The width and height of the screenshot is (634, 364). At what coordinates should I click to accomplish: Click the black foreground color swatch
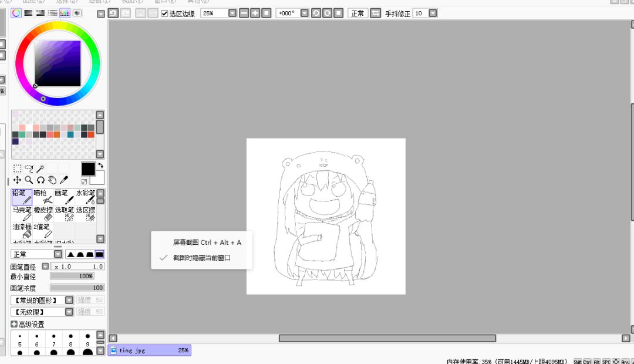88,169
